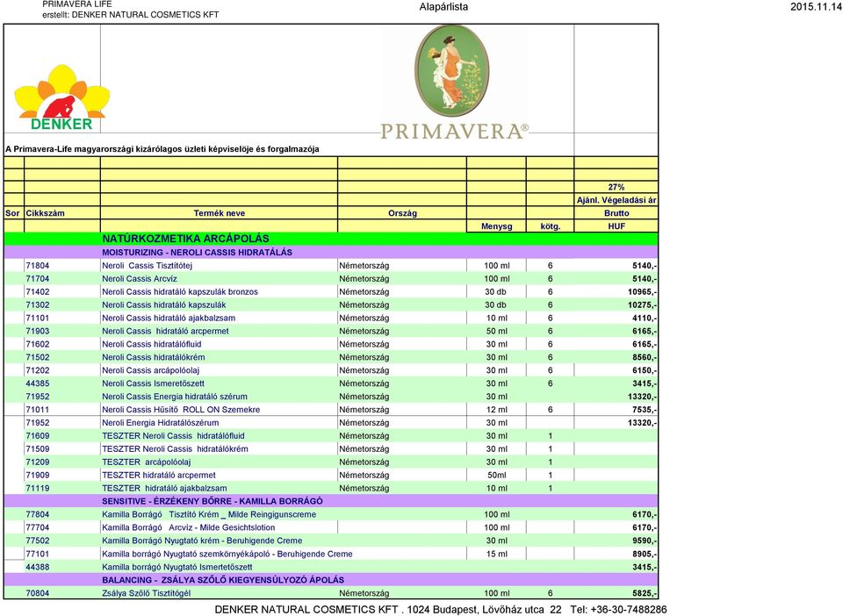Click the 'Brutto' header cell

(x=616, y=213)
